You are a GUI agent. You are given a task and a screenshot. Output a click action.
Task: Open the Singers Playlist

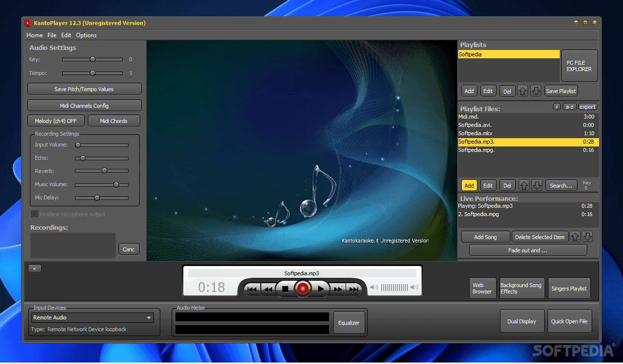[x=569, y=288]
